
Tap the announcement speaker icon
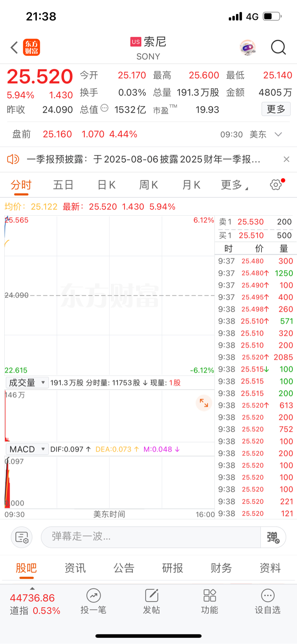pos(13,159)
